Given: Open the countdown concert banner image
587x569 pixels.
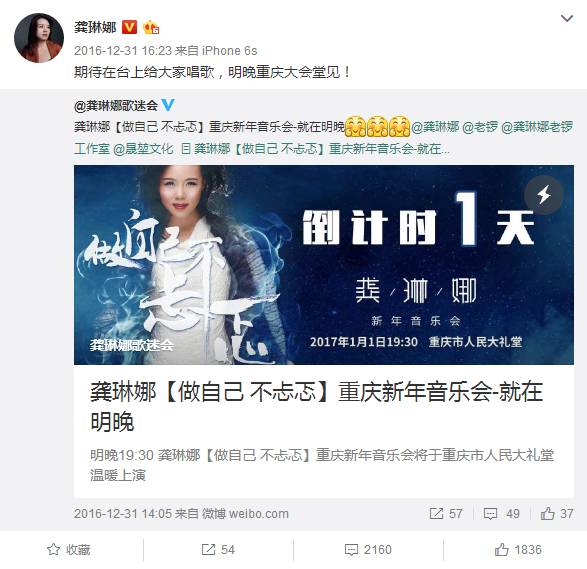Looking at the screenshot, I should [324, 265].
